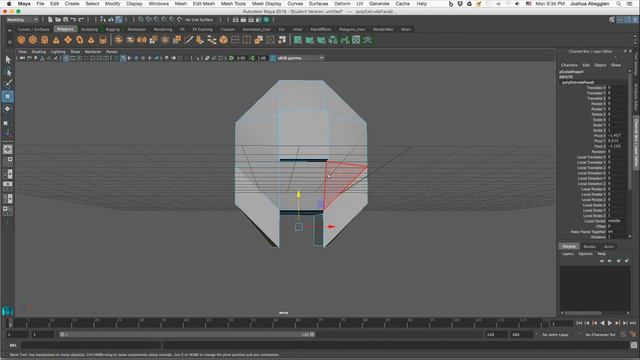Open the layer editor Options menu
Screen dimensions: 640x360
pos(585,254)
